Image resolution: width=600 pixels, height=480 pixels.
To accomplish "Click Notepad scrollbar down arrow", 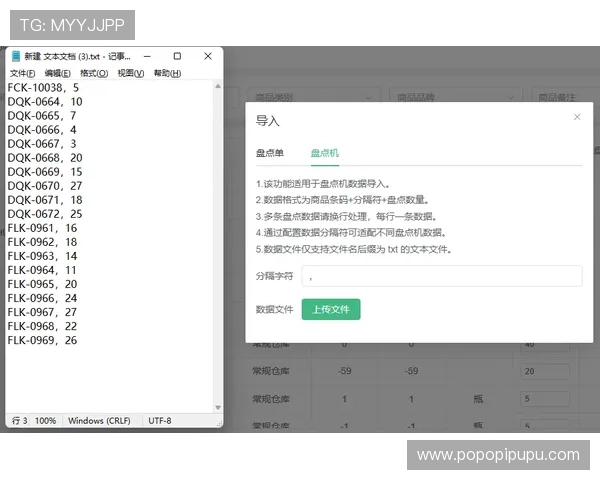I will (218, 408).
